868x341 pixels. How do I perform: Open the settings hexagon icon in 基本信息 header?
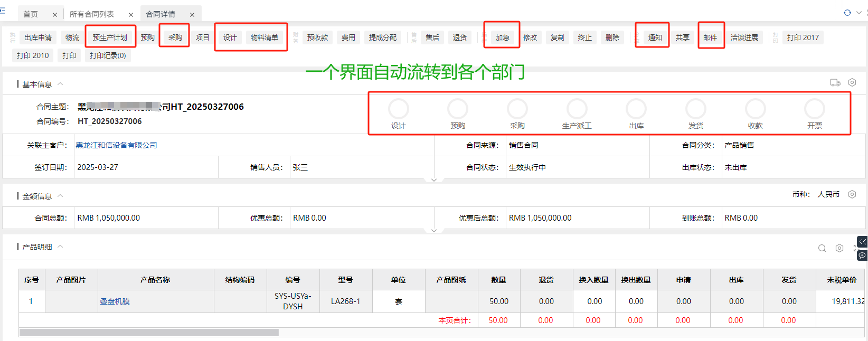click(852, 82)
